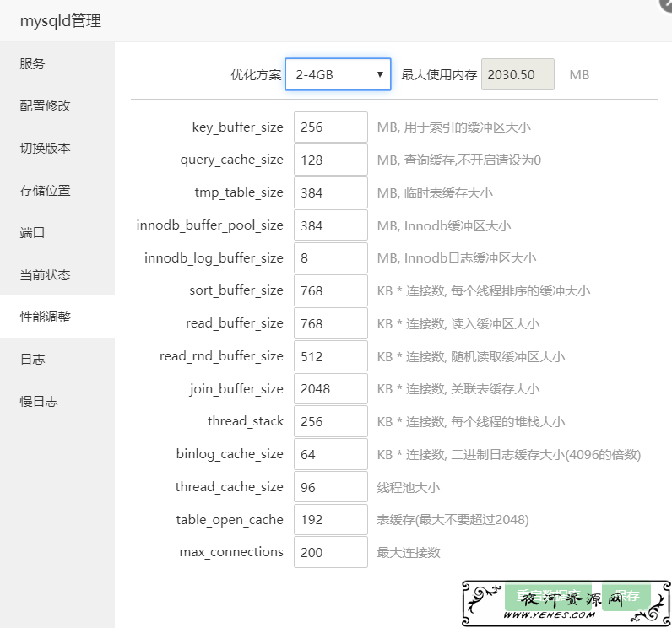Click the mysqld管理 title
This screenshot has width=672, height=628.
(x=61, y=20)
